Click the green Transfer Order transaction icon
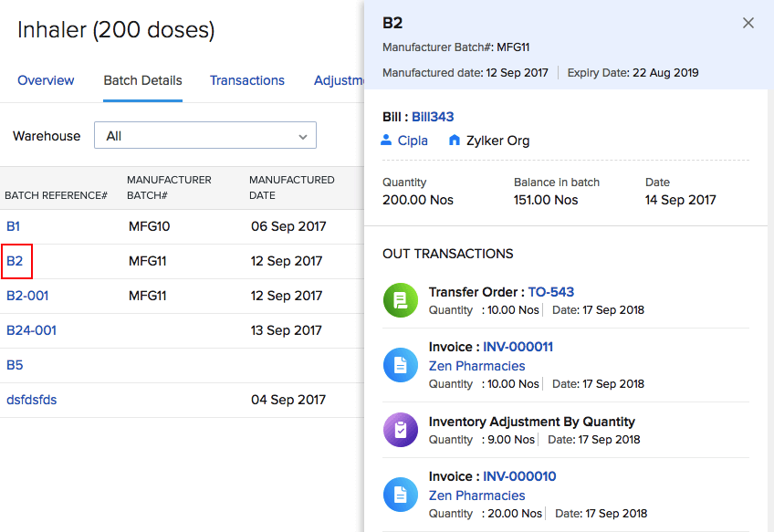Image resolution: width=774 pixels, height=532 pixels. pos(399,299)
